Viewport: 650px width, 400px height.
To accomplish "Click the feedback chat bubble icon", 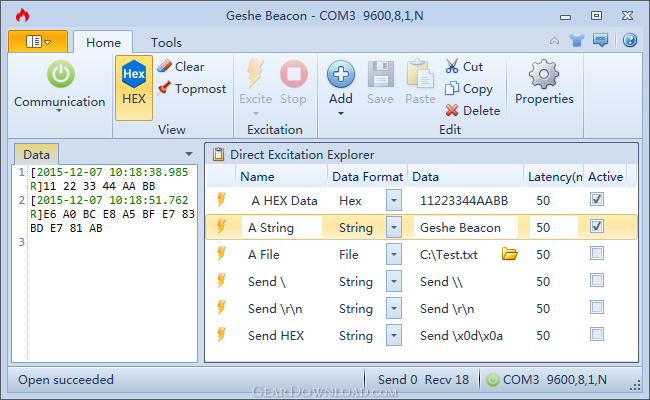I will click(601, 40).
